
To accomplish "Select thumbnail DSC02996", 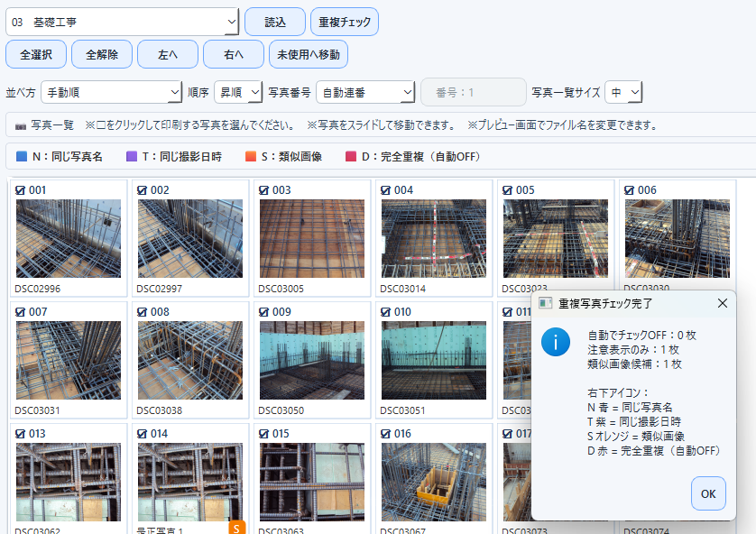I will tap(69, 238).
